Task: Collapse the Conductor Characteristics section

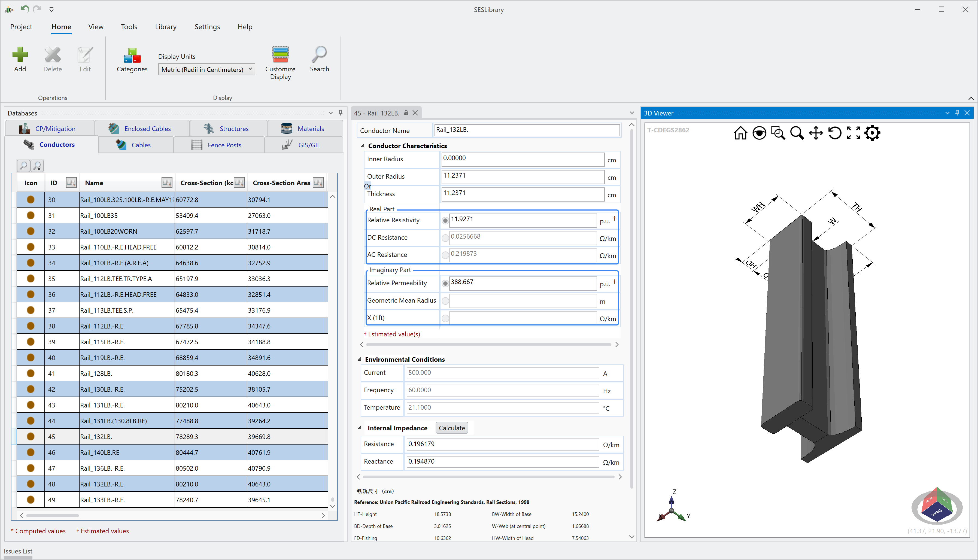Action: click(x=362, y=146)
